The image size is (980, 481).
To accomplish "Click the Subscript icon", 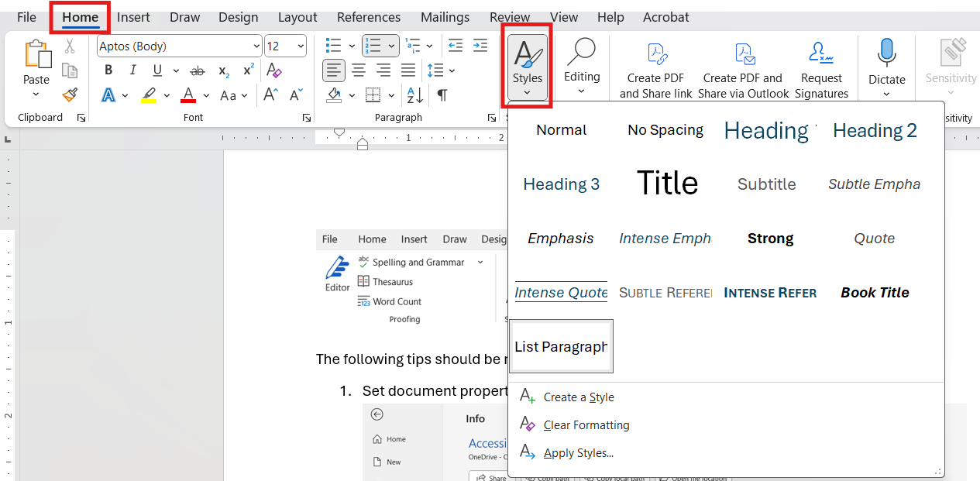I will point(222,70).
